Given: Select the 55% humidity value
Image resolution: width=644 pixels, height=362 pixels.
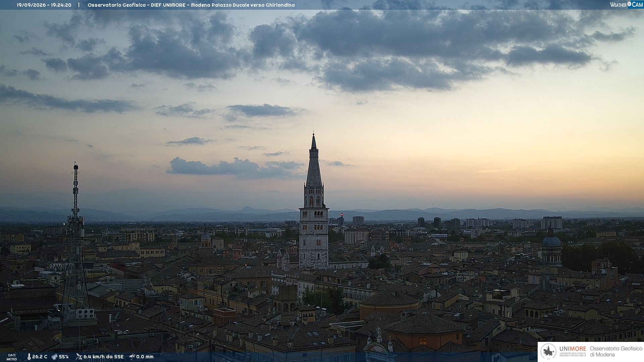Looking at the screenshot, I should [64, 357].
